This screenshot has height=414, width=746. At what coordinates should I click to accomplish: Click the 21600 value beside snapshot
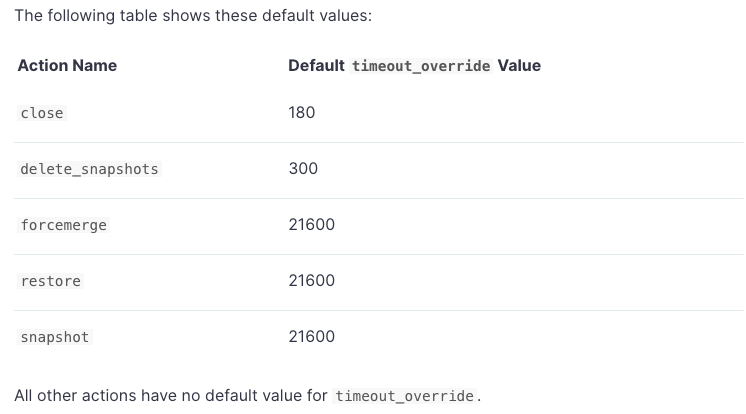coord(312,336)
